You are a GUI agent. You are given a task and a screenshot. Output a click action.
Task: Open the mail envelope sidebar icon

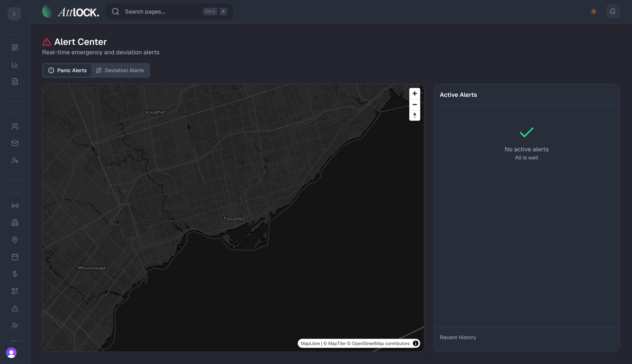point(15,143)
